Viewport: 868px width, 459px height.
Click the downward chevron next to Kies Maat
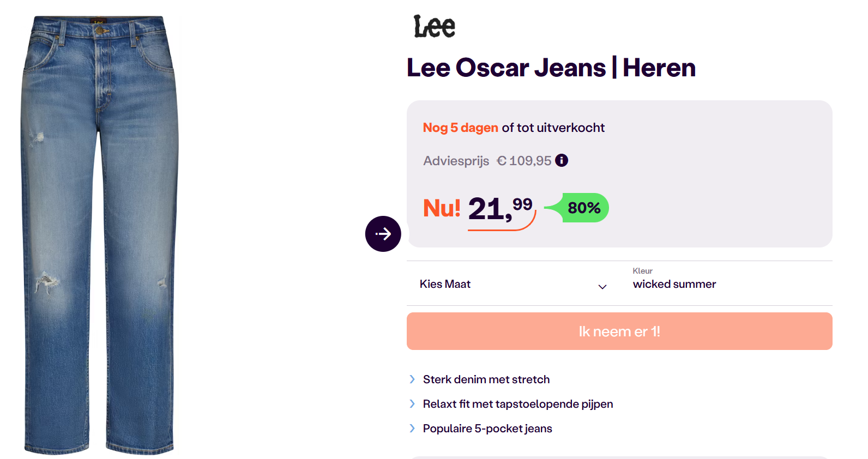pyautogui.click(x=602, y=287)
